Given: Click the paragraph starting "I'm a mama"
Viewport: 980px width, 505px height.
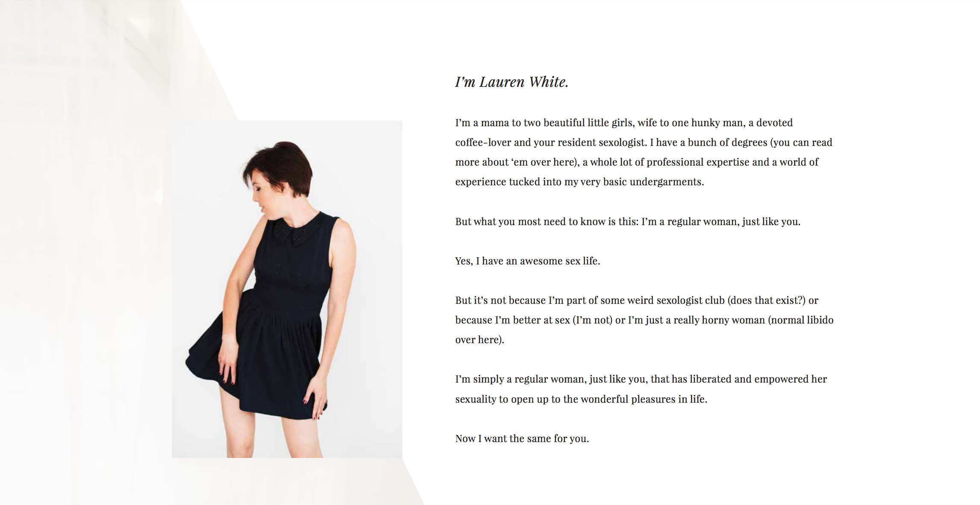Looking at the screenshot, I should (x=643, y=152).
